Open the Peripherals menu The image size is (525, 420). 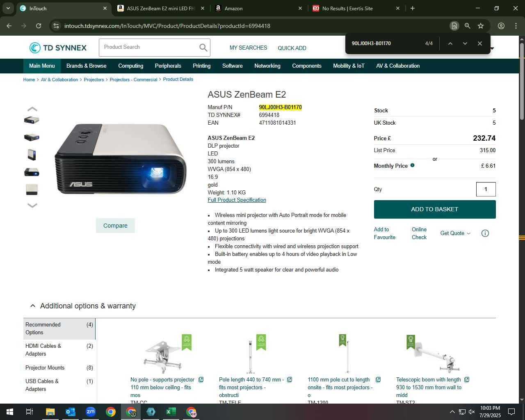[168, 66]
